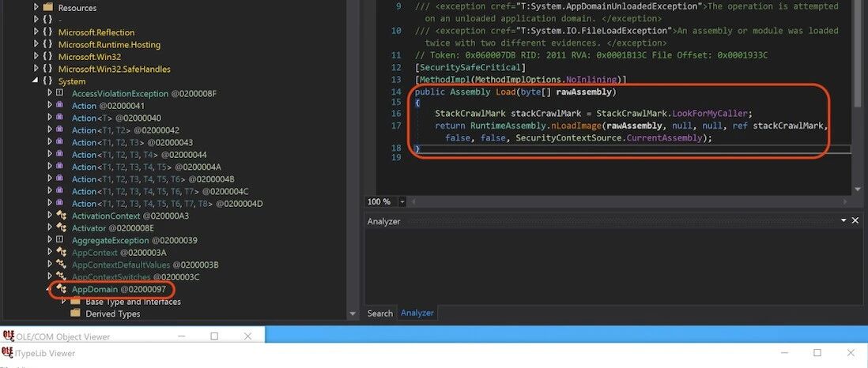Click the namespace icon for Microsoft.Win32.SafeHandles
Image resolution: width=868 pixels, height=368 pixels.
tap(48, 69)
